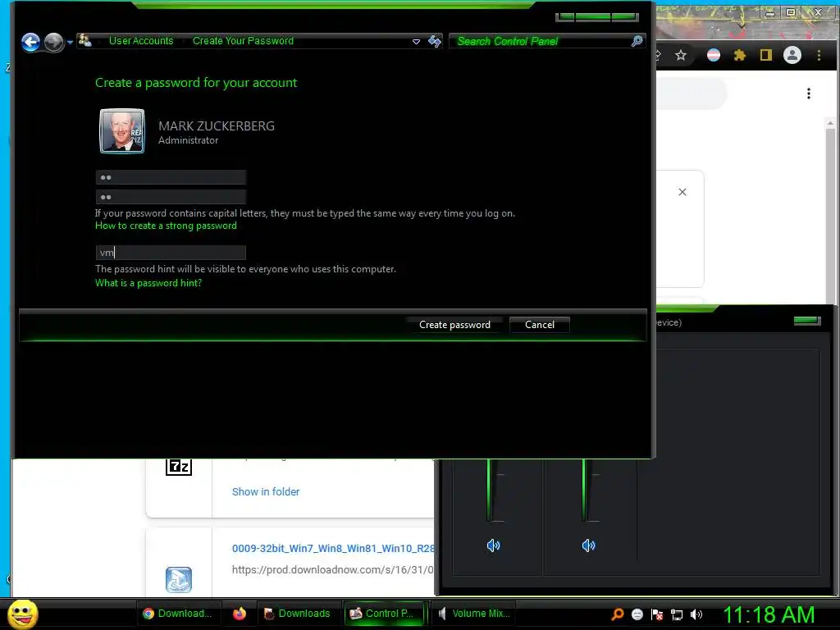
Task: Click the Chrome page scrollbar up arrow
Action: [x=830, y=123]
